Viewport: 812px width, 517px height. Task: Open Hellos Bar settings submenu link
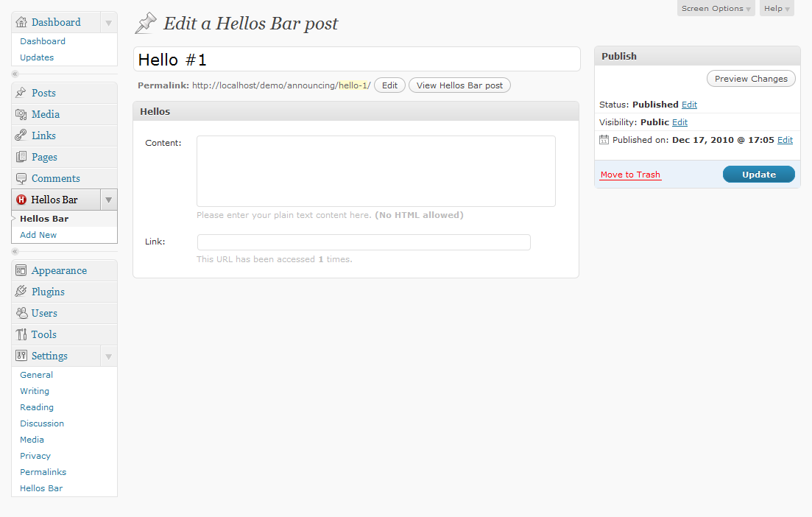41,488
